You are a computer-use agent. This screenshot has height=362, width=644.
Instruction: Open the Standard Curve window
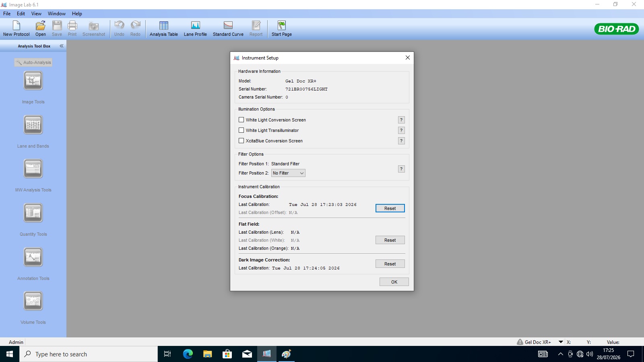(228, 29)
